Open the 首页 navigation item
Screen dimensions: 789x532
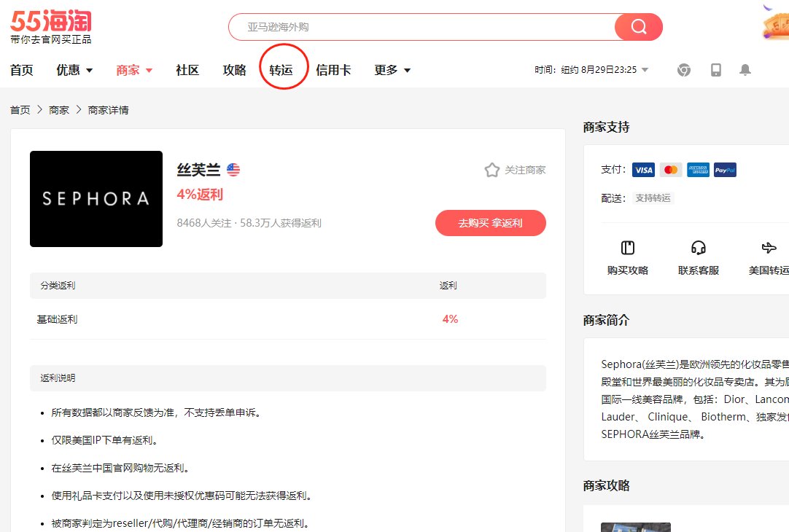(22, 70)
